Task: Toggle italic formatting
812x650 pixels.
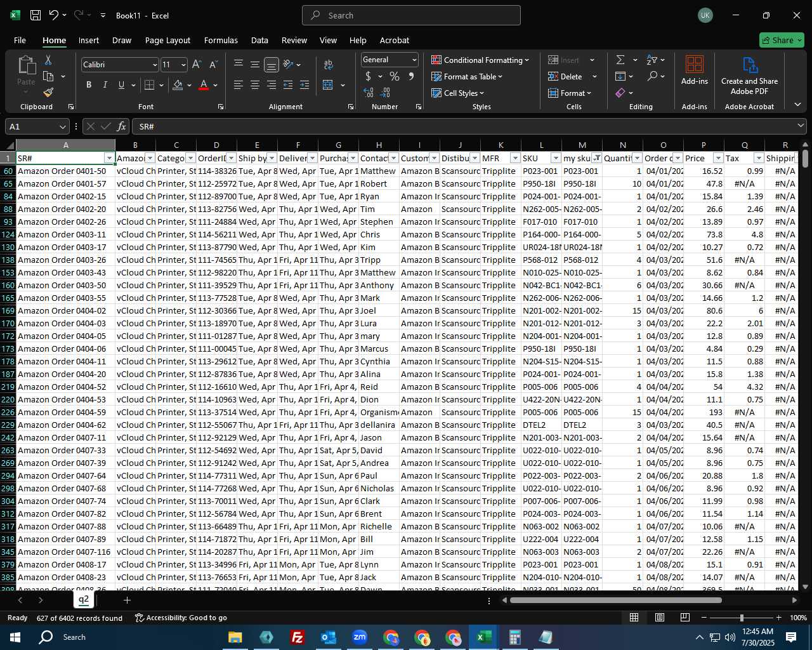Action: coord(105,85)
